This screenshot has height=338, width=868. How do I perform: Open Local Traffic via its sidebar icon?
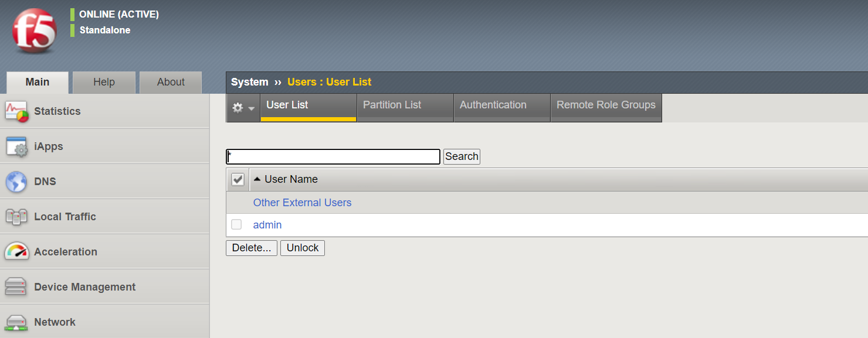point(16,216)
